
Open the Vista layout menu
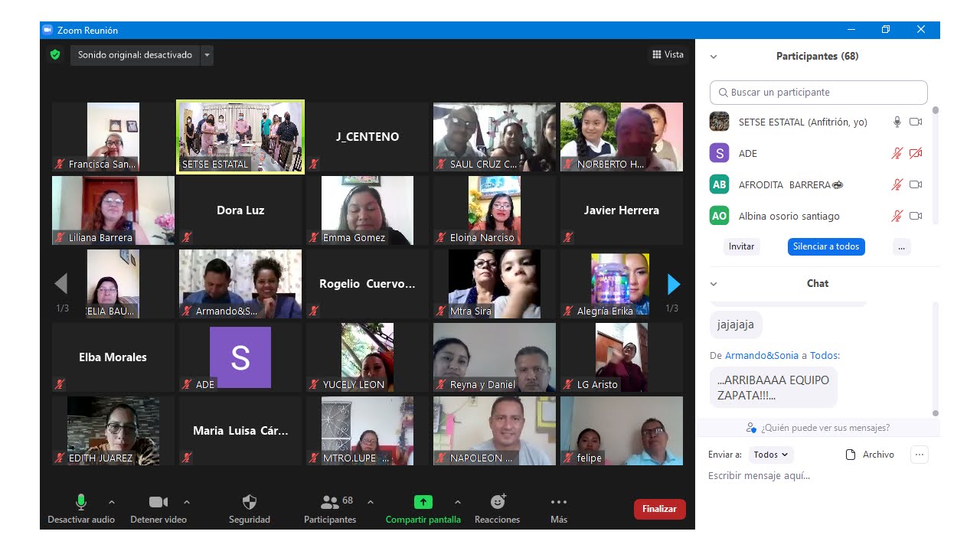(668, 54)
